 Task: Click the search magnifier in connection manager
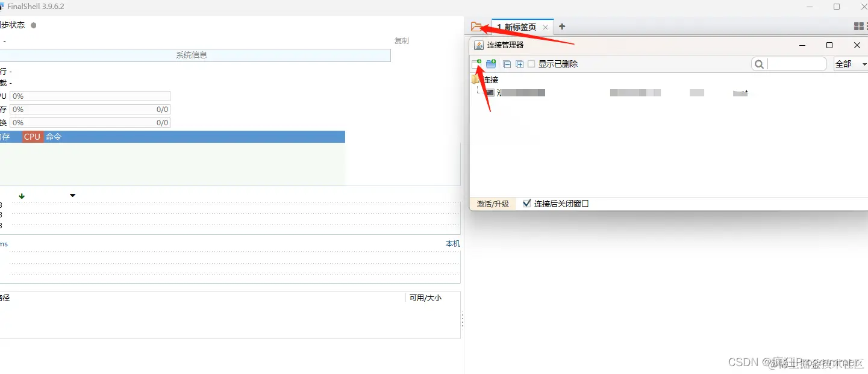pos(759,64)
